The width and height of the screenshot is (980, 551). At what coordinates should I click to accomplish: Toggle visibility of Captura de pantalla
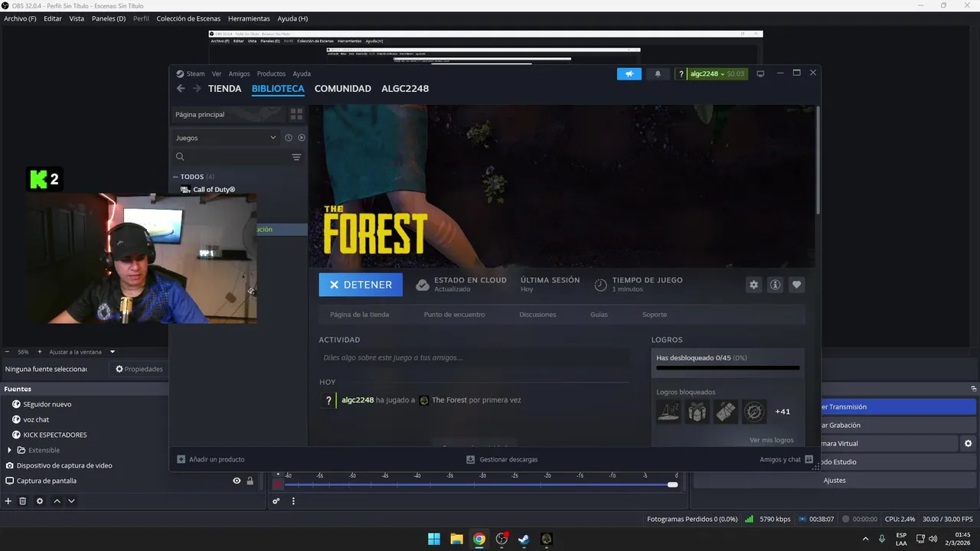pos(237,481)
